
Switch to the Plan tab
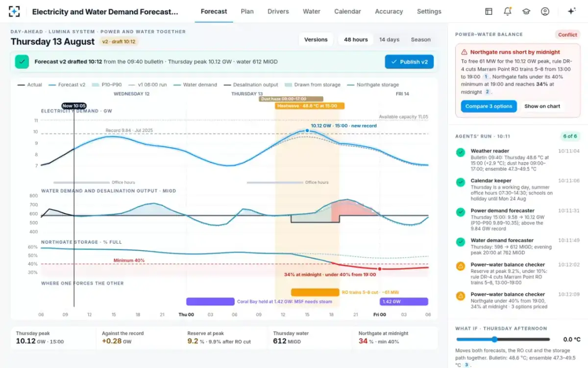247,11
